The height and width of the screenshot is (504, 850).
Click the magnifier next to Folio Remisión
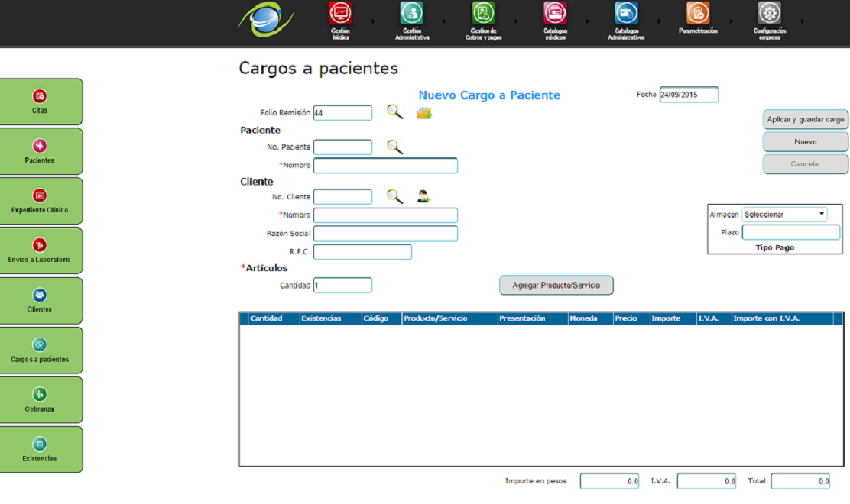[394, 113]
